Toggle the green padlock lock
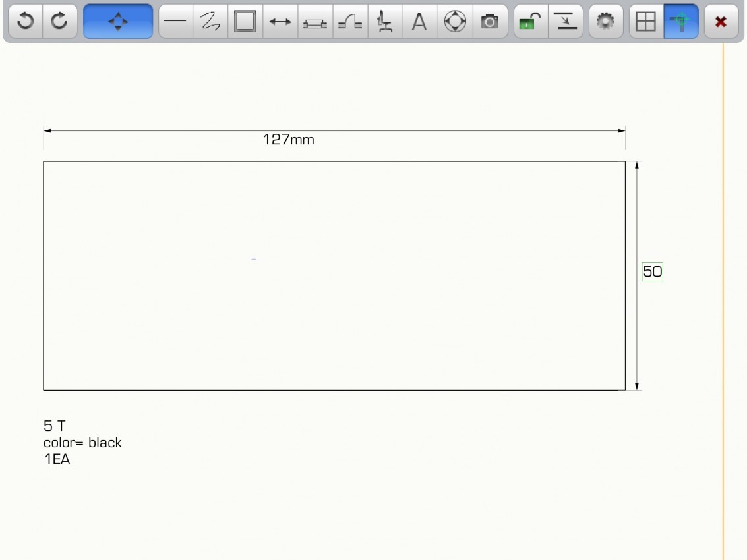The image size is (747, 560). [x=530, y=21]
